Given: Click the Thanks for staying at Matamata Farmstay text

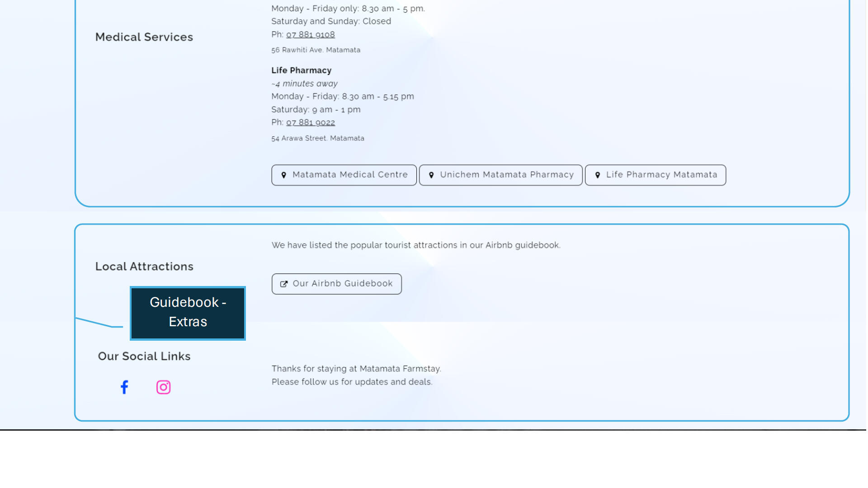Looking at the screenshot, I should (356, 369).
